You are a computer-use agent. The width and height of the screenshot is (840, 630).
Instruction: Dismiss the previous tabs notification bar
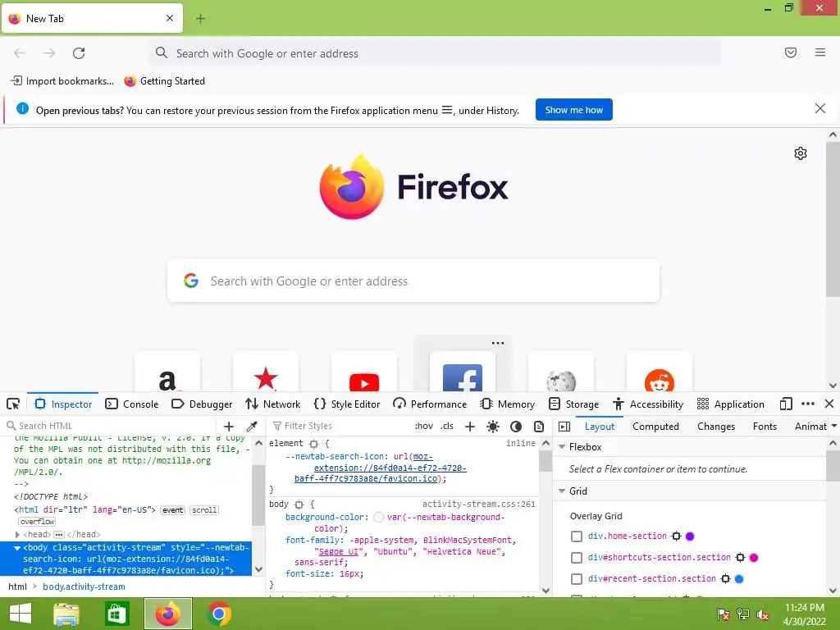[x=819, y=109]
